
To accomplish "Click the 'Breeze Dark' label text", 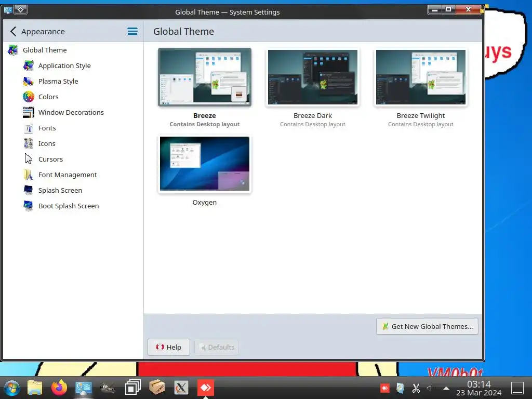I will click(312, 116).
